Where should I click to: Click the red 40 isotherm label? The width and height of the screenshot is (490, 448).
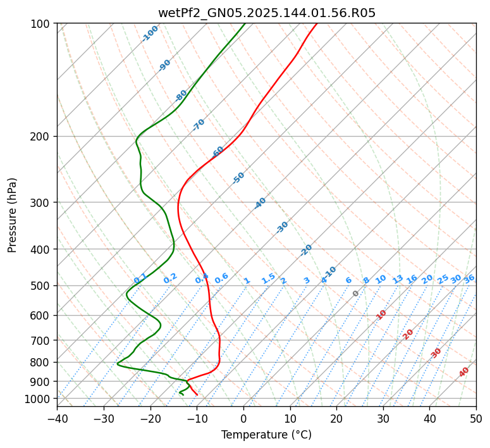point(463,372)
